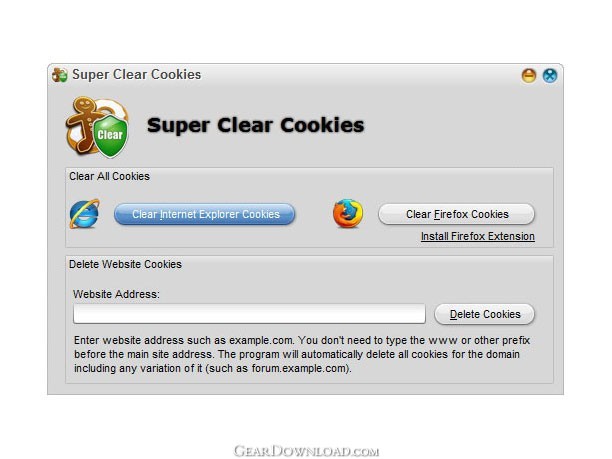
Task: Click the Website Address label
Action: click(116, 294)
